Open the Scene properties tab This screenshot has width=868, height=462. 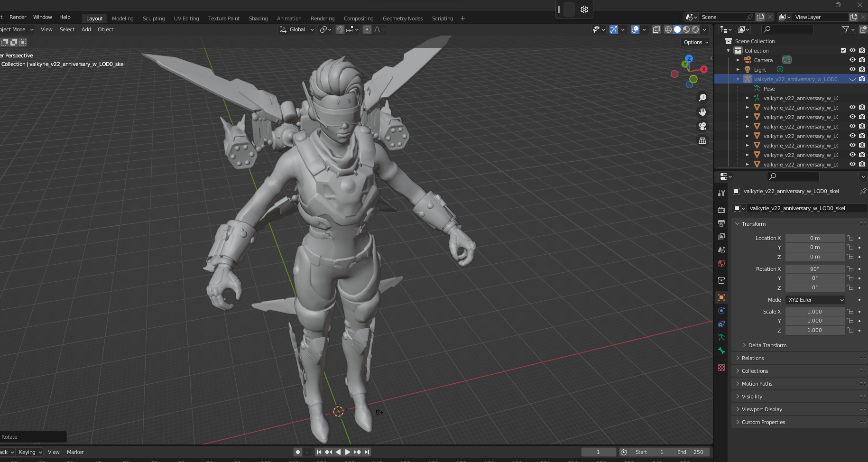click(721, 249)
